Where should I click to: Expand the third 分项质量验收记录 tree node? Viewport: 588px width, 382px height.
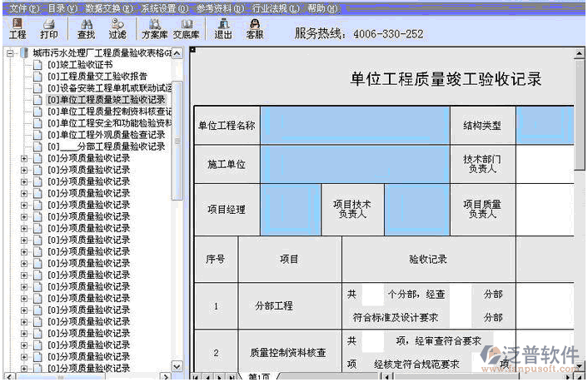(24, 181)
